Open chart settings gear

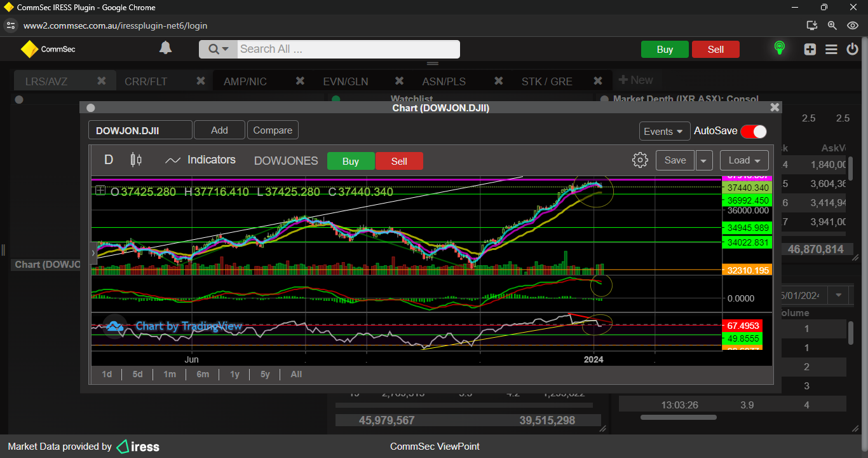click(640, 160)
